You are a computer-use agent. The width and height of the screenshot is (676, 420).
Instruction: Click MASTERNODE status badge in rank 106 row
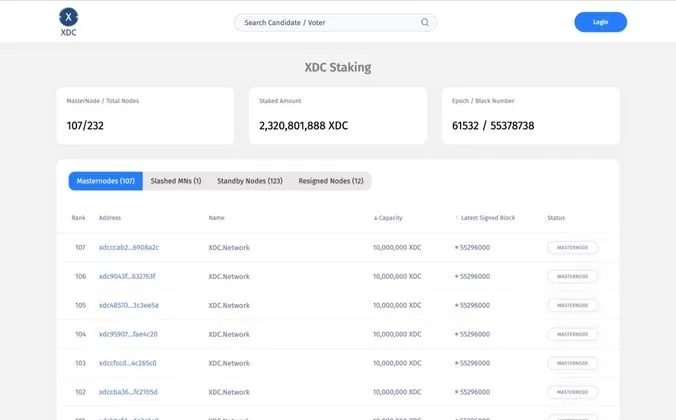573,276
